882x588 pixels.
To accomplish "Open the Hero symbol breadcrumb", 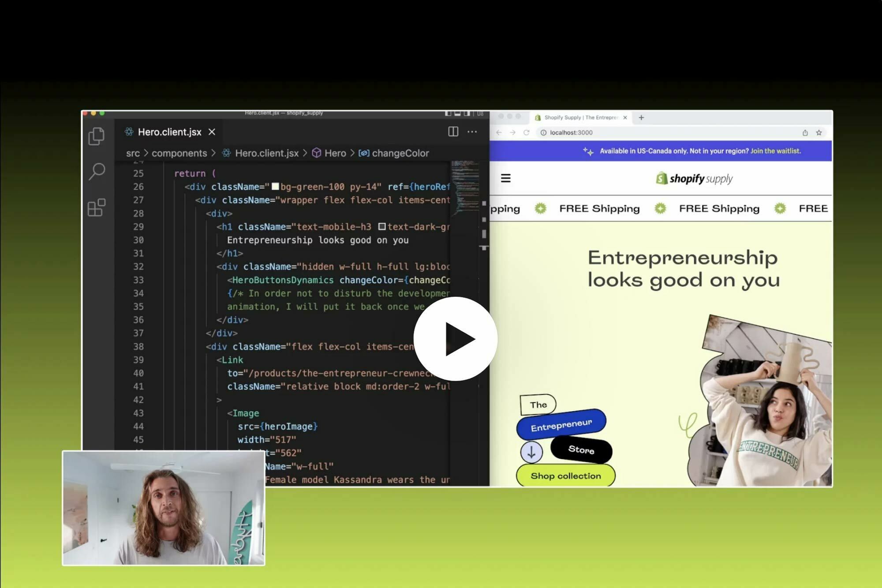I will [x=329, y=153].
